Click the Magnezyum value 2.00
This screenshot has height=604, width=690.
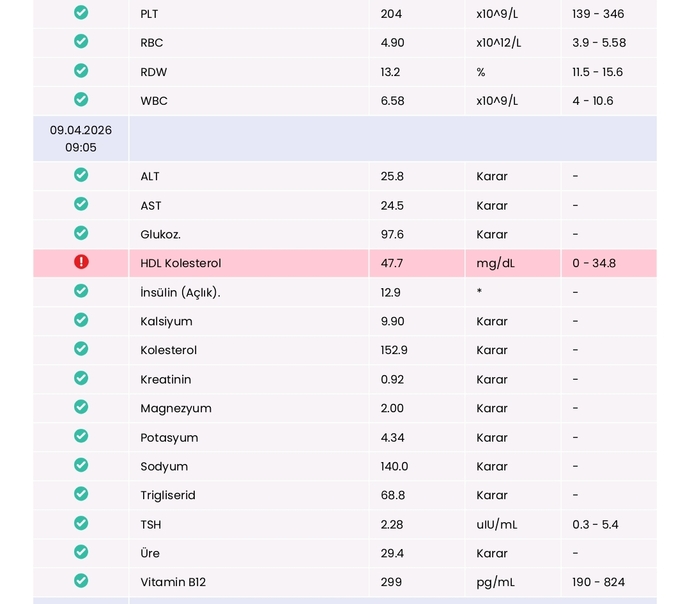[392, 408]
